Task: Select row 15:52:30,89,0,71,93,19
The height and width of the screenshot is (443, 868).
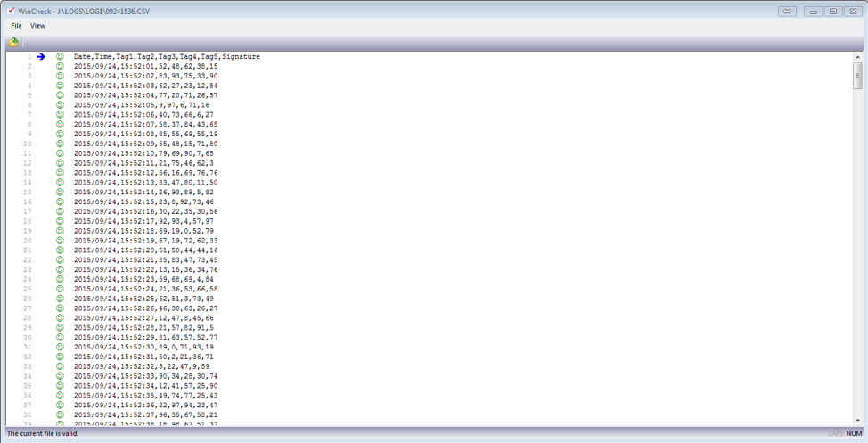Action: pos(143,348)
